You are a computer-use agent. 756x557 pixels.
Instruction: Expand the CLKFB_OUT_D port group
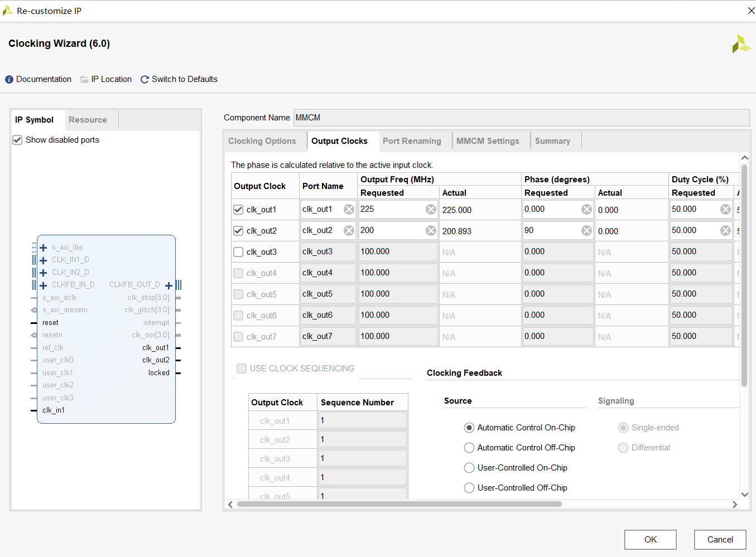tap(168, 285)
